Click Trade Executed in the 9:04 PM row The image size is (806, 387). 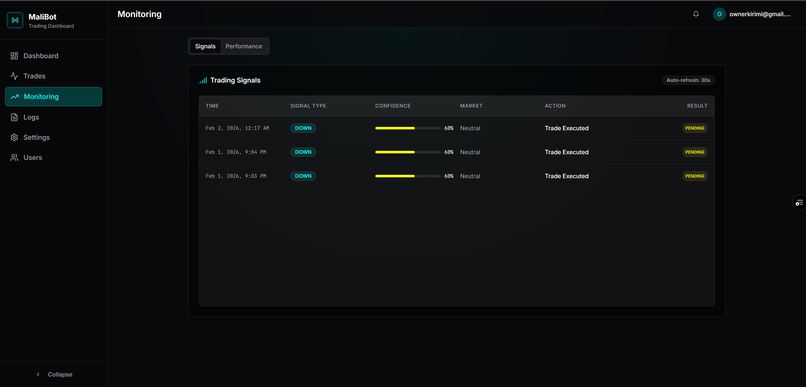pyautogui.click(x=566, y=152)
